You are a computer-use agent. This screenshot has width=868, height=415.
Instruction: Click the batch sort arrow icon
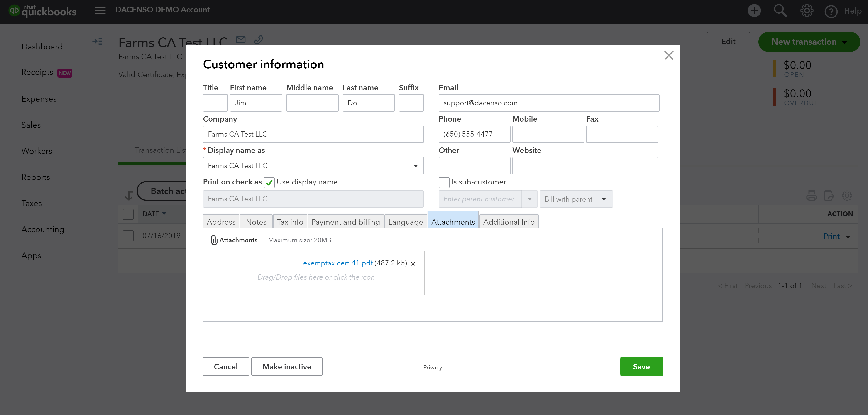pyautogui.click(x=129, y=196)
